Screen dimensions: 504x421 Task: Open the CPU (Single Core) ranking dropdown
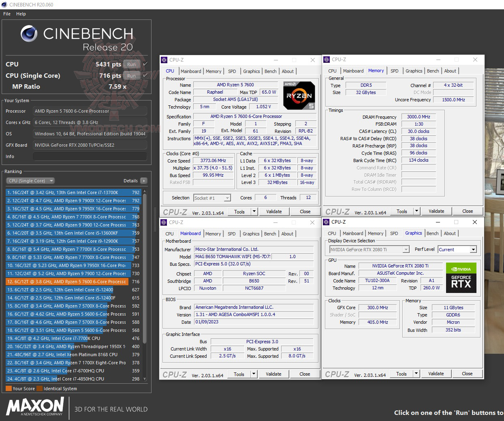point(30,181)
